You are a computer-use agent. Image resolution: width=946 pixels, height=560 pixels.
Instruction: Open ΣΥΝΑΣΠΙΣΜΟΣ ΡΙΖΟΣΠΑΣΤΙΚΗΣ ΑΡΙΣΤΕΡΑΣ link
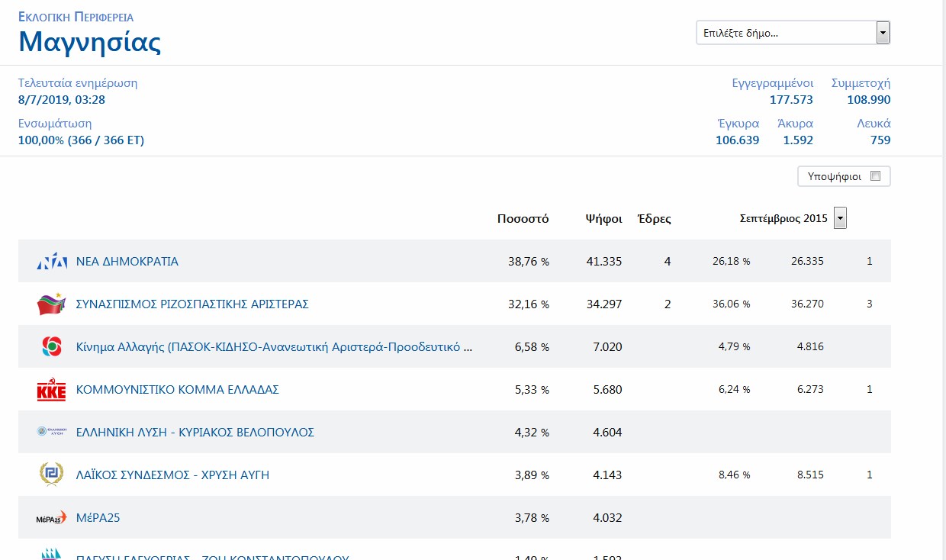click(x=192, y=304)
